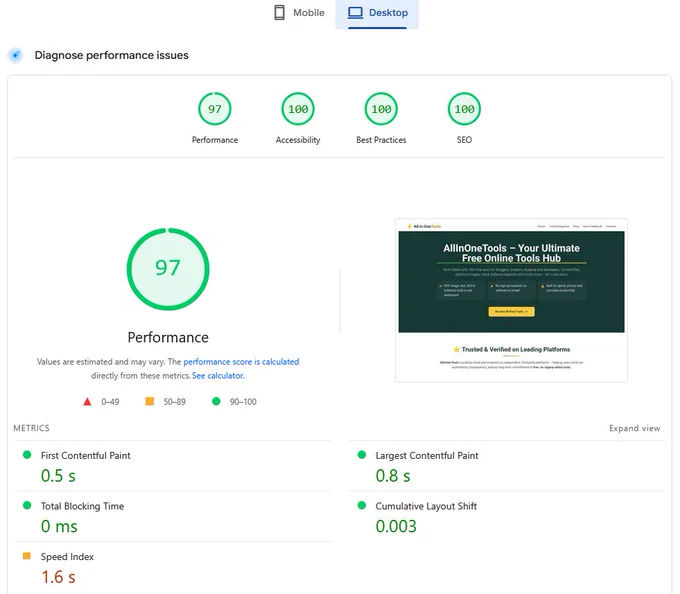Viewport: 680px width, 594px height.
Task: Click the Speed Index orange square indicator
Action: [26, 556]
